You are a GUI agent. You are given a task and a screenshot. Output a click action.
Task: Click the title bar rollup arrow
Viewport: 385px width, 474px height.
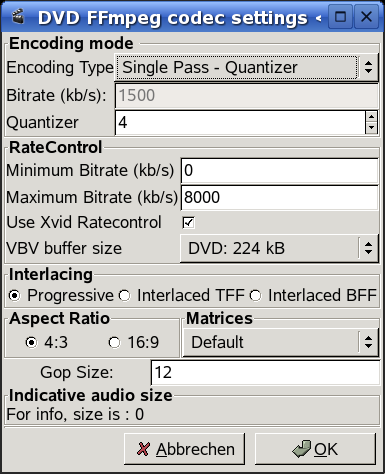pyautogui.click(x=319, y=18)
